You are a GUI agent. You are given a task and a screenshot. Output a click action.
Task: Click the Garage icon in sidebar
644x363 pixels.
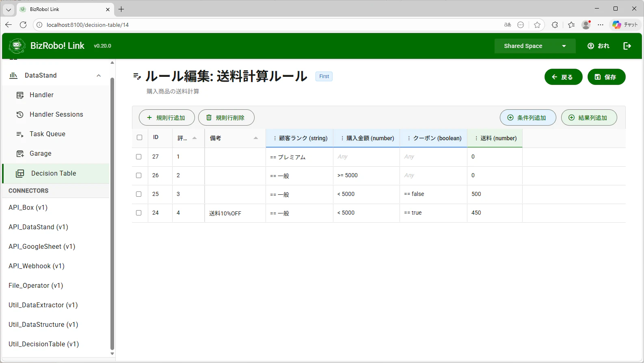[20, 154]
